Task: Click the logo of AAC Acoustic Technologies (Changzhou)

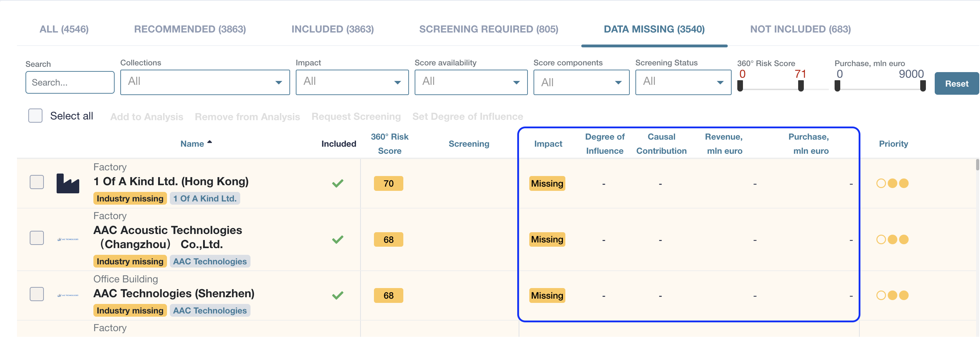Action: 68,239
